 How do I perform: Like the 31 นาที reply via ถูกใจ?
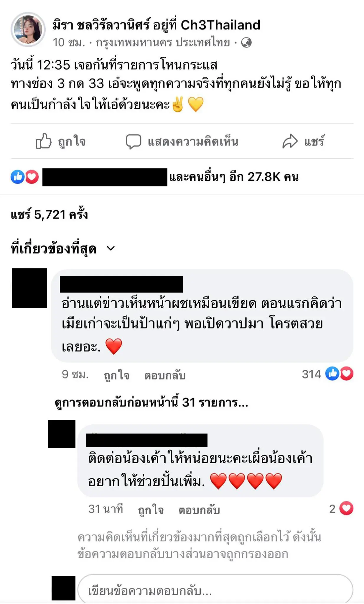coord(151,510)
